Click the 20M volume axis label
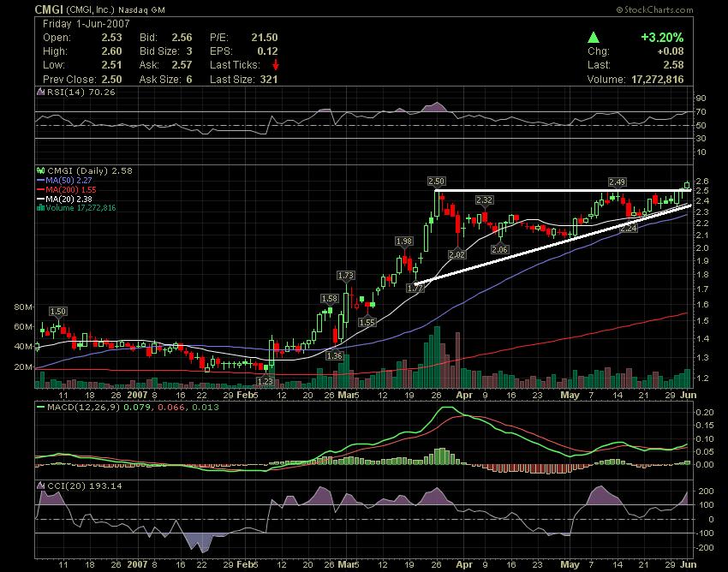The height and width of the screenshot is (572, 728). click(23, 366)
